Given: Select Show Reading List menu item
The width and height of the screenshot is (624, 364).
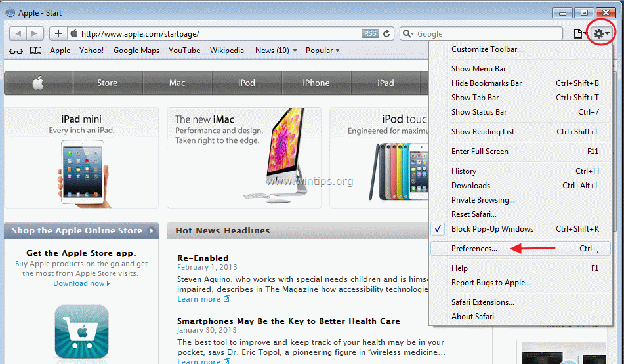Looking at the screenshot, I should click(520, 132).
